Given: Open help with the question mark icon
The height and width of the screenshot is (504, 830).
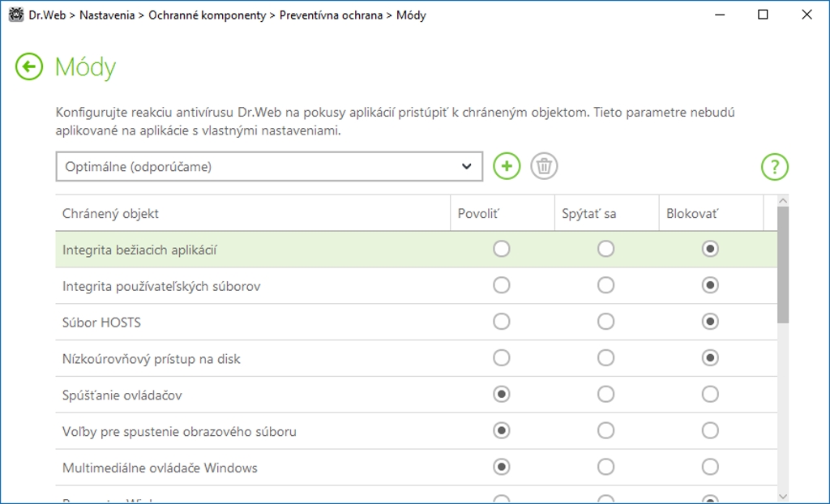Looking at the screenshot, I should tap(774, 167).
